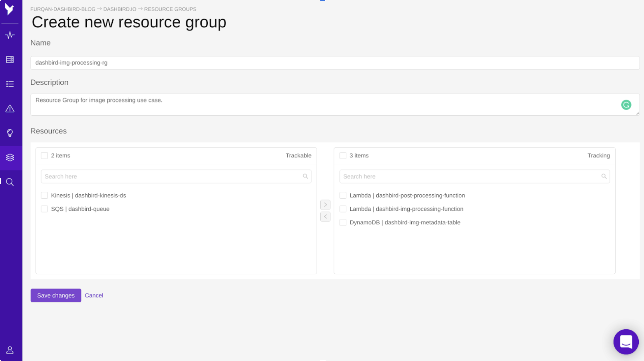The width and height of the screenshot is (644, 361).
Task: Open the activity pulse monitor icon
Action: pyautogui.click(x=10, y=35)
